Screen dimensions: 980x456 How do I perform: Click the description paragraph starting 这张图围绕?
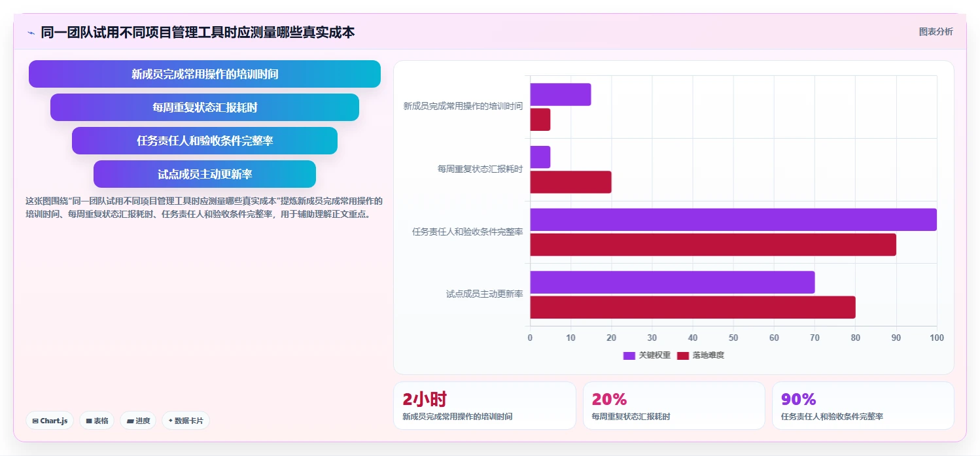(204, 207)
